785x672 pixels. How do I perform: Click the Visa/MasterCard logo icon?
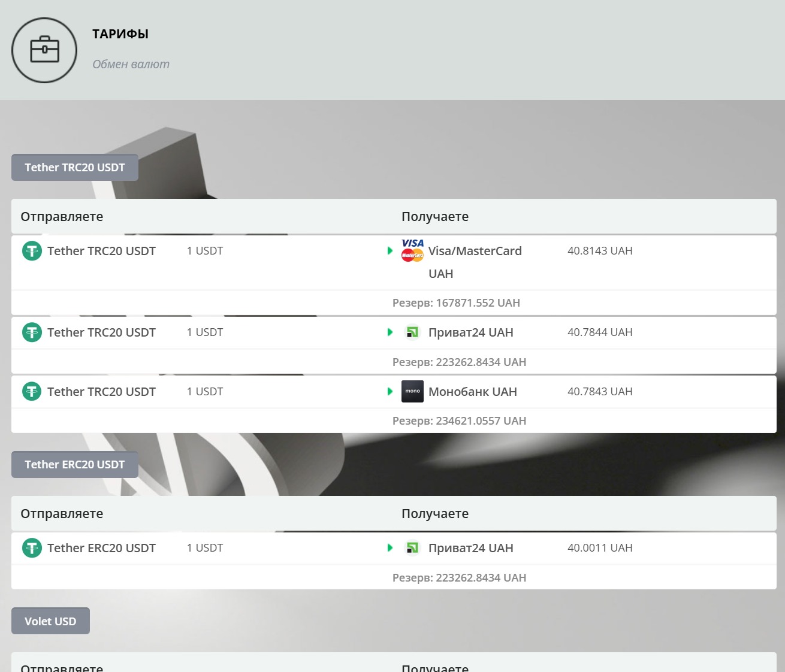pos(412,250)
